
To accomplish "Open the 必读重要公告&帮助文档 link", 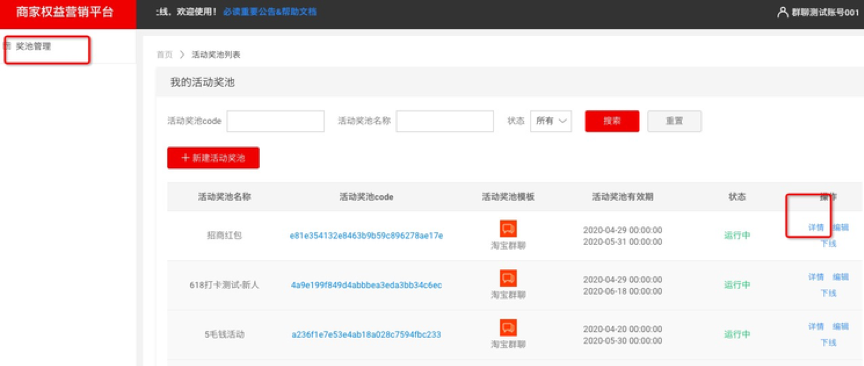I will (270, 12).
